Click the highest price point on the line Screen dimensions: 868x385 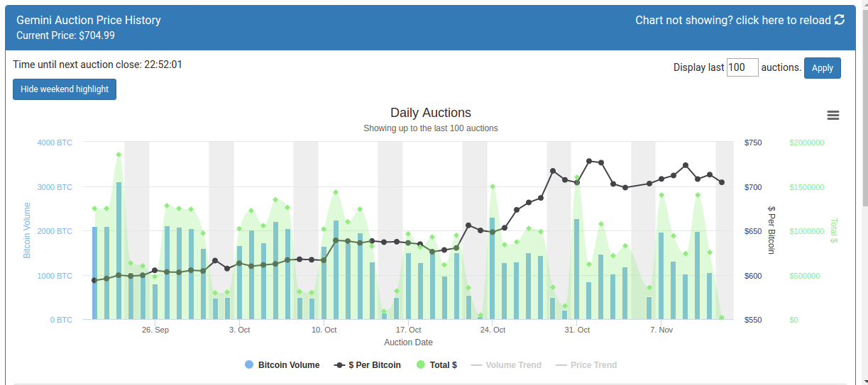point(589,161)
